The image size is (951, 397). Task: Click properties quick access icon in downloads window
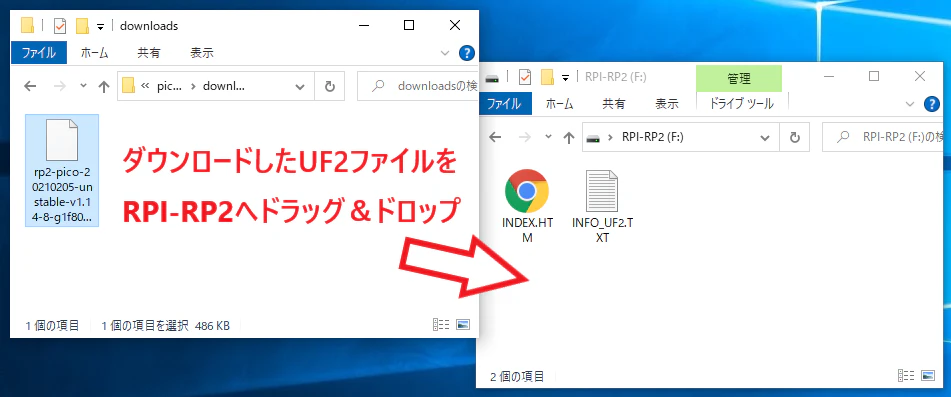click(59, 26)
